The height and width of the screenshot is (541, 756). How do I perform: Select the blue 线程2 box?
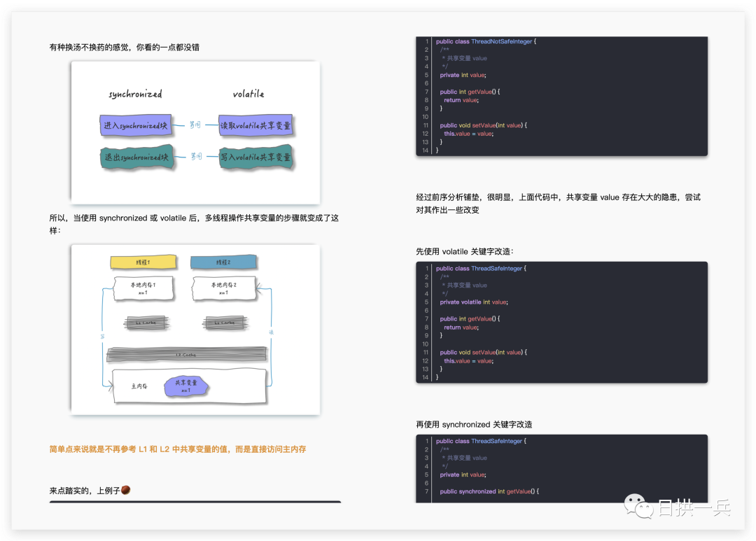223,262
